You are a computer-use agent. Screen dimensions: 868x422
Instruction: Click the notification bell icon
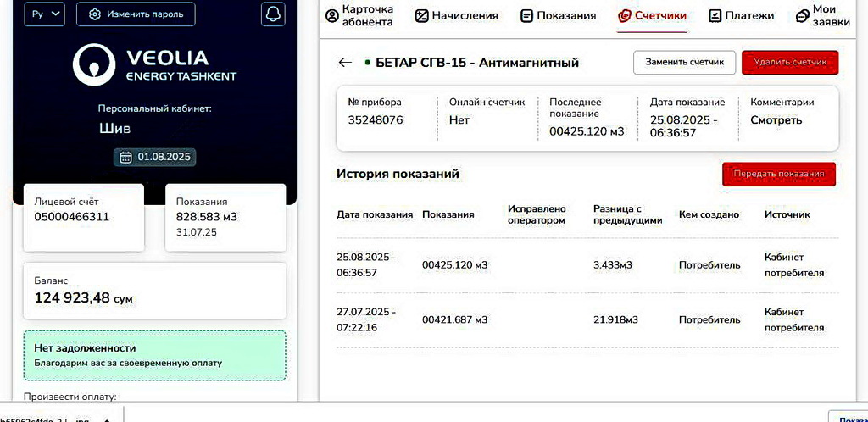pos(273,14)
